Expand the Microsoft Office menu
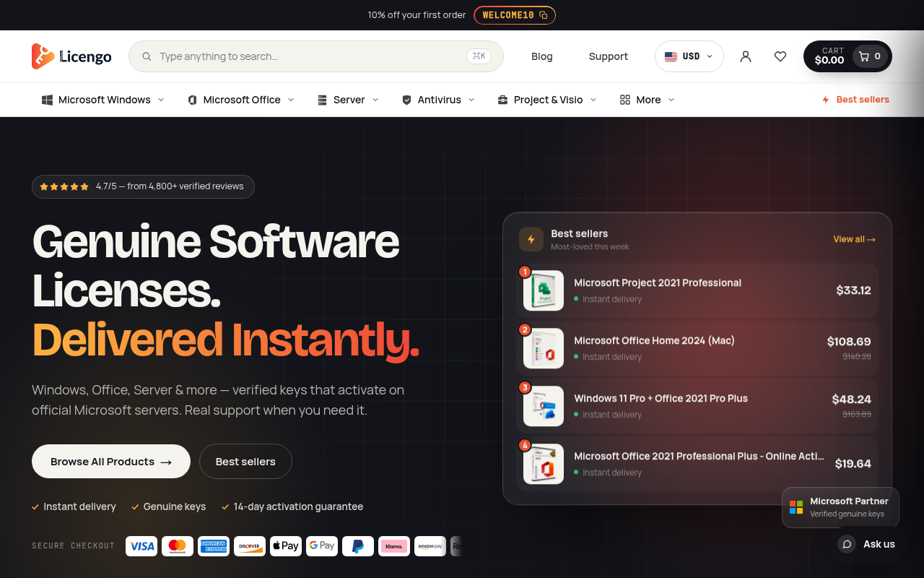Viewport: 924px width, 578px height. coord(241,100)
